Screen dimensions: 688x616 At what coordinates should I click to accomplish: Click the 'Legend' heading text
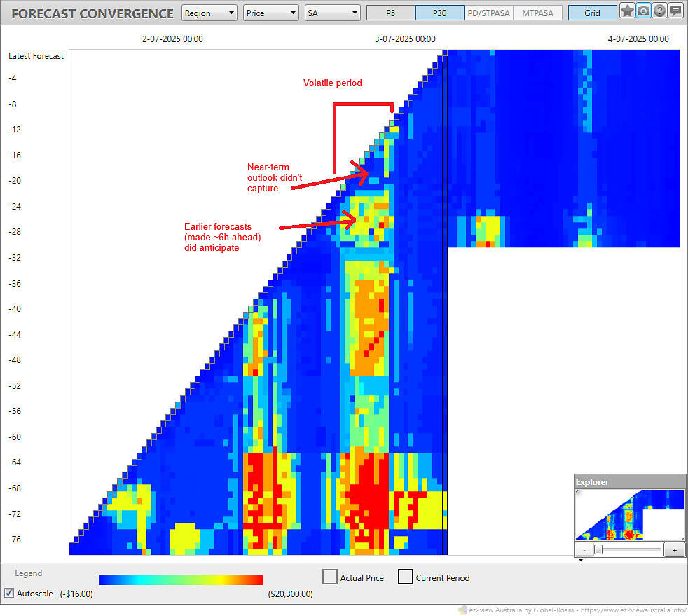(x=29, y=573)
